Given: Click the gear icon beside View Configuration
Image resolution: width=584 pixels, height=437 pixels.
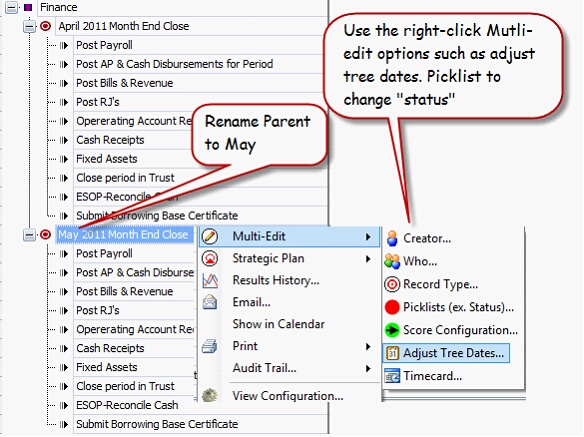Looking at the screenshot, I should coord(210,395).
